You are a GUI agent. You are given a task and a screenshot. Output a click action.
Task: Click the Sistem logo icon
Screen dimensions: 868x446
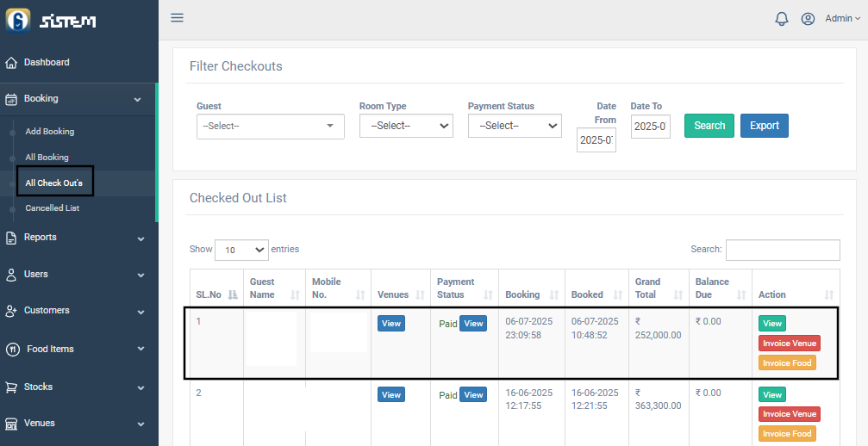[18, 21]
